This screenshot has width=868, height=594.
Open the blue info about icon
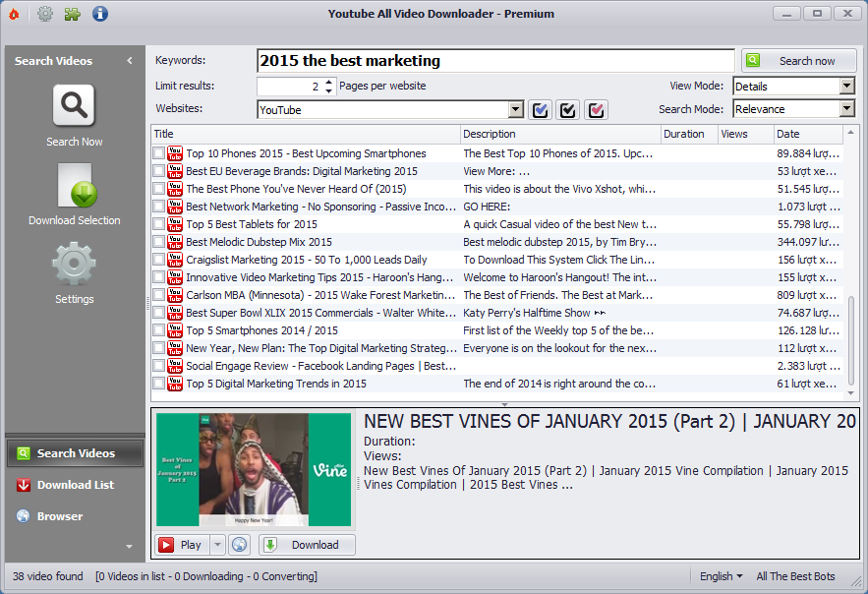(99, 14)
